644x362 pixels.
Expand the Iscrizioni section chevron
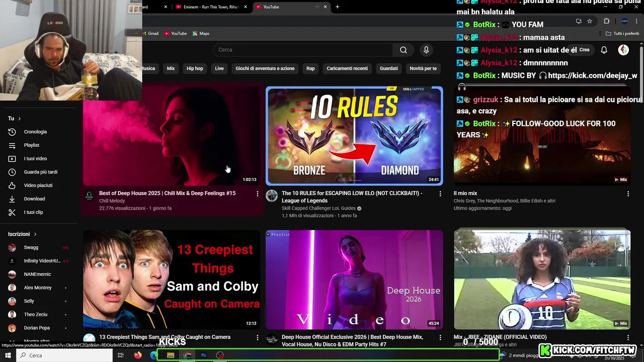click(x=35, y=234)
